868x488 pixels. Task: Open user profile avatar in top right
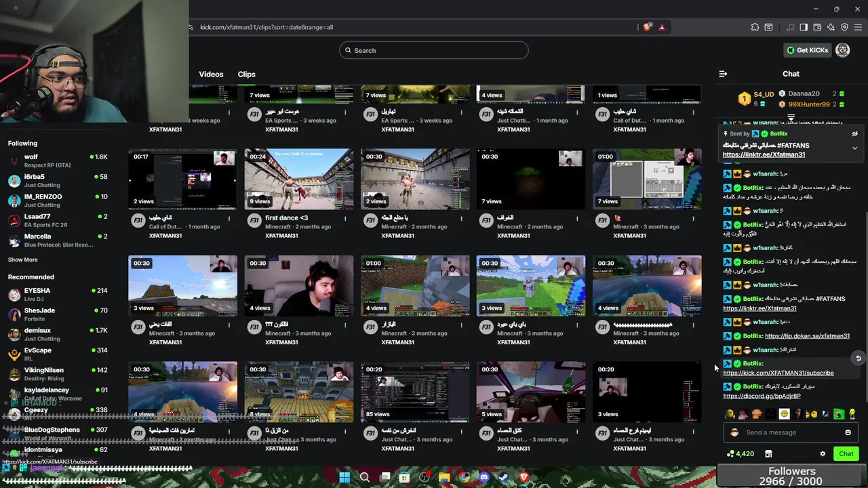pos(843,50)
